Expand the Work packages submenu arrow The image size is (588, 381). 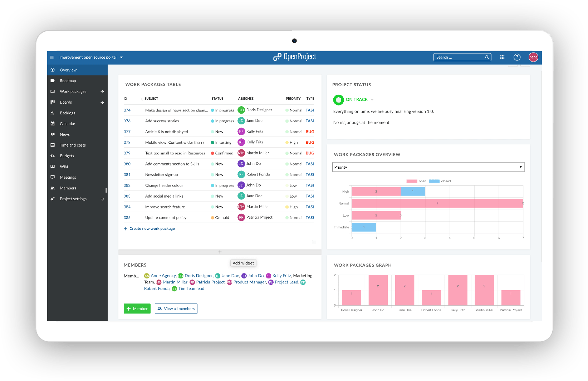point(102,91)
